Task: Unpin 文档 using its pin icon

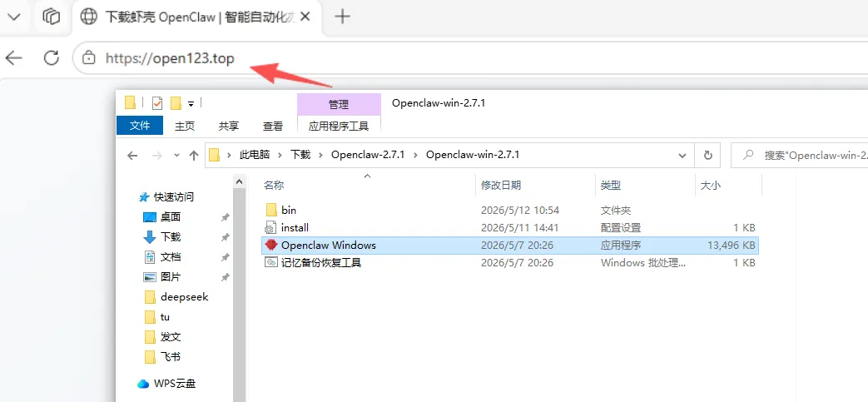Action: pos(225,257)
